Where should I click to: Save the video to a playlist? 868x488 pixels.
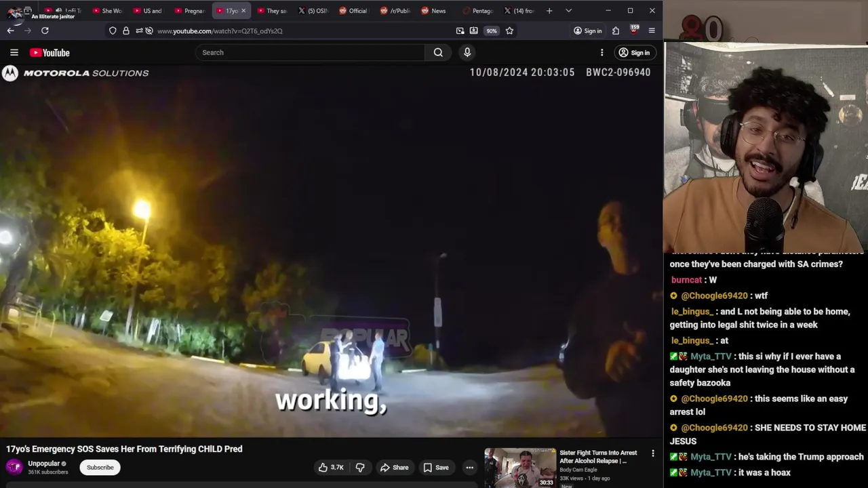coord(436,467)
